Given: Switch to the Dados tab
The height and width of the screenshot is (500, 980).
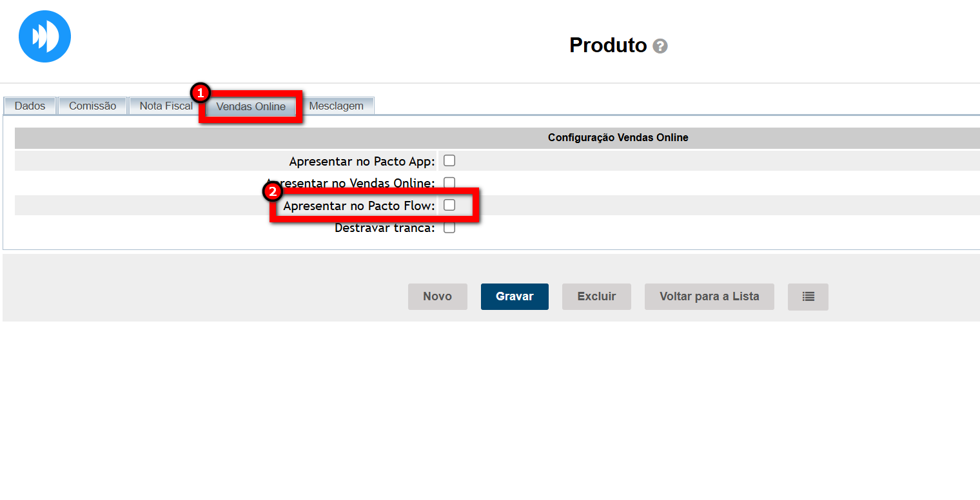Looking at the screenshot, I should (x=30, y=106).
